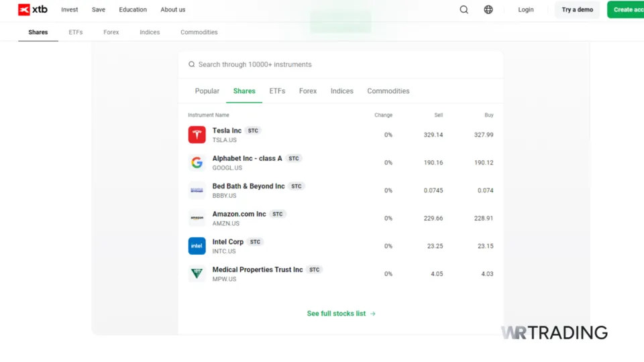Click the Login link
The width and height of the screenshot is (644, 362).
click(526, 9)
